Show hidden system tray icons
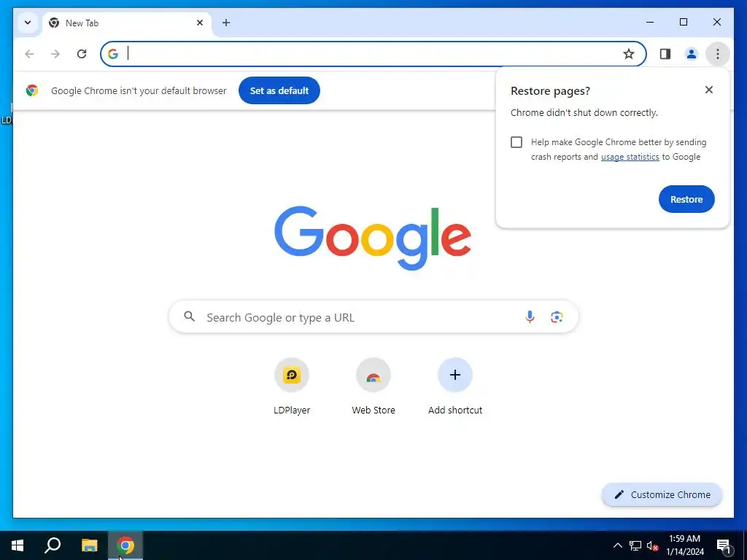The height and width of the screenshot is (560, 747). point(617,545)
